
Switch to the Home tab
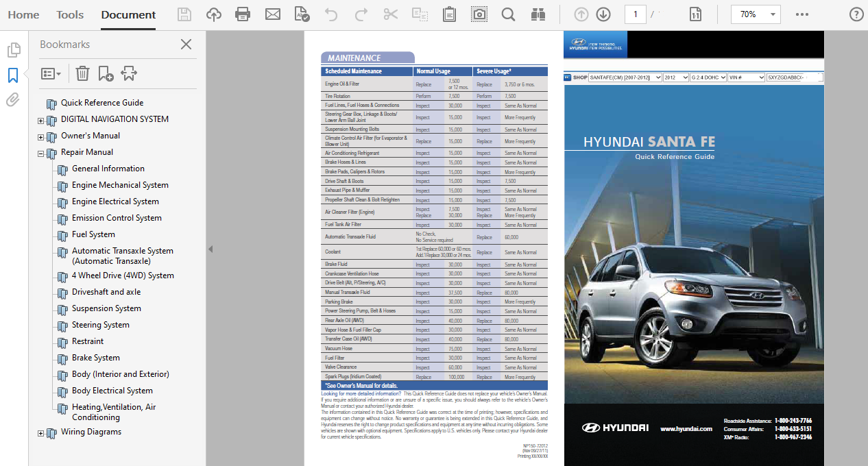tap(23, 14)
